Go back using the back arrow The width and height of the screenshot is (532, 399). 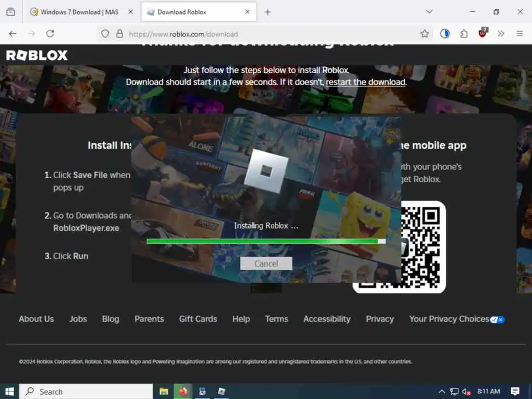[12, 34]
